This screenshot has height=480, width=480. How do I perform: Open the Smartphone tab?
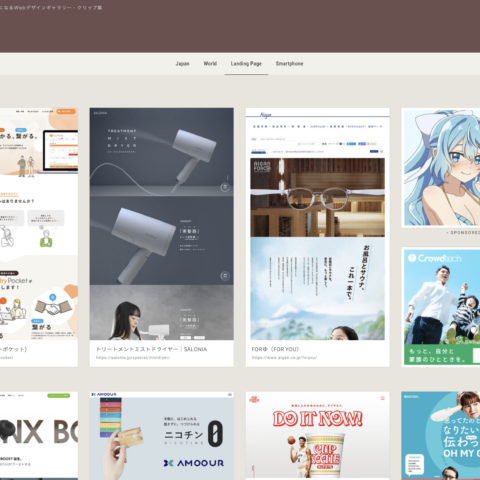(289, 64)
